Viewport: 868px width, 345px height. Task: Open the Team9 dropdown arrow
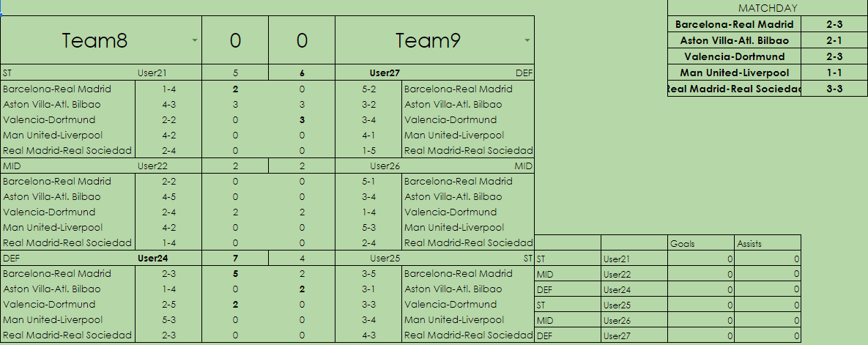point(527,40)
